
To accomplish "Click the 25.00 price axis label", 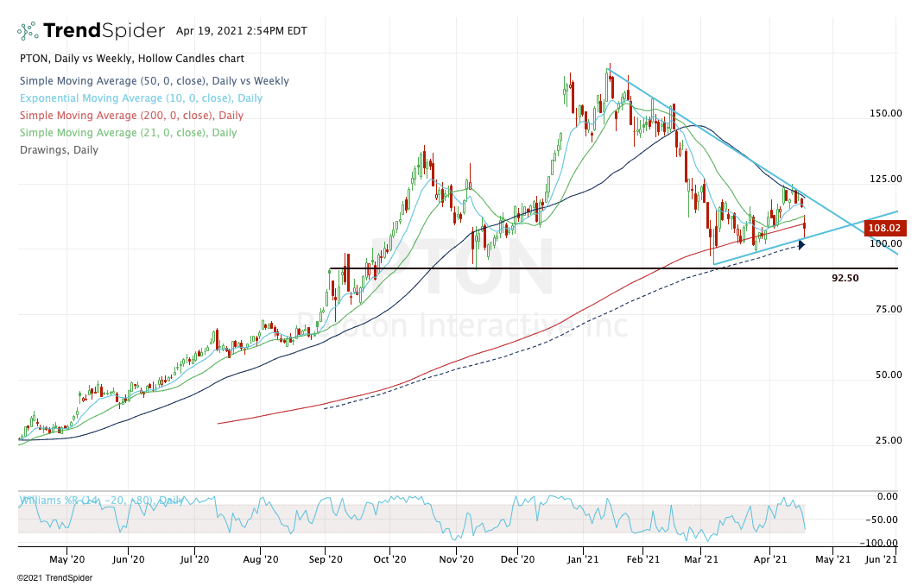I will (888, 440).
